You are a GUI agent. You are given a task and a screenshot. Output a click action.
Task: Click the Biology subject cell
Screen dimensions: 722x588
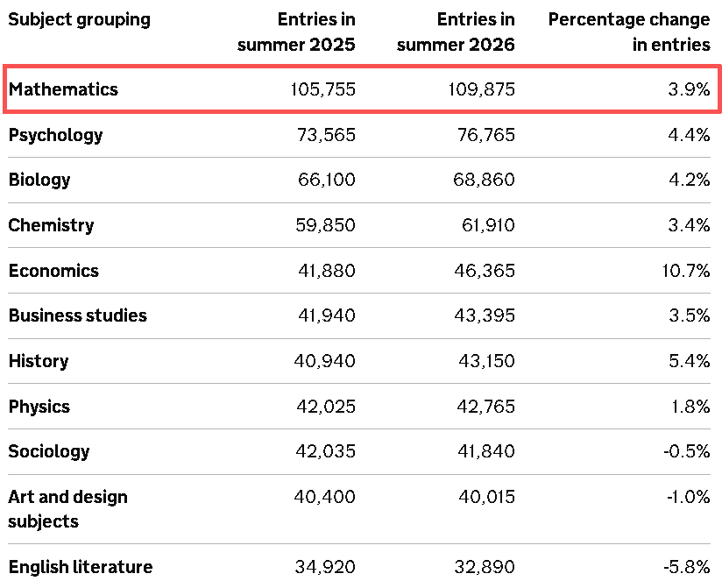(x=39, y=180)
